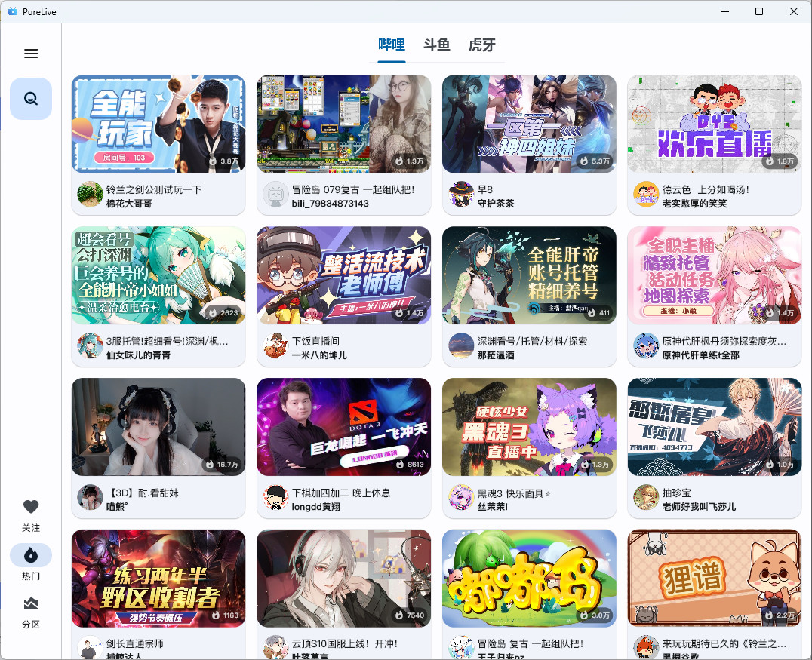Image resolution: width=812 pixels, height=660 pixels.
Task: Click the 16.7万 viewer count badge
Action: (x=222, y=465)
